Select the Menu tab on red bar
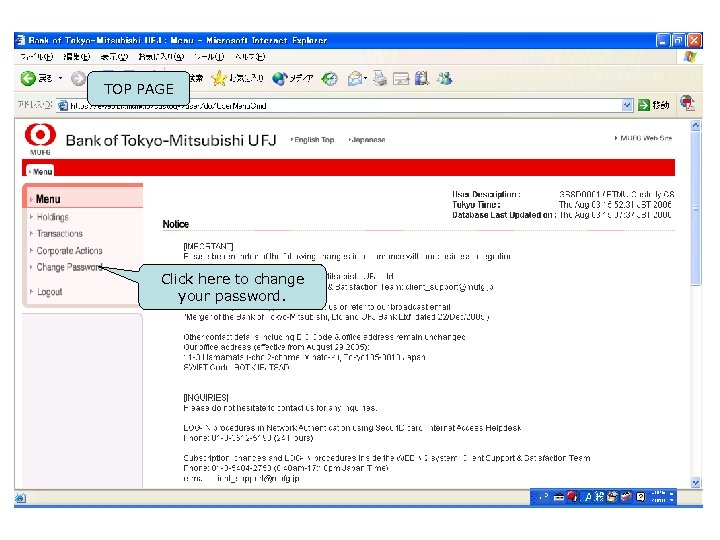This screenshot has height=540, width=720. (x=40, y=171)
